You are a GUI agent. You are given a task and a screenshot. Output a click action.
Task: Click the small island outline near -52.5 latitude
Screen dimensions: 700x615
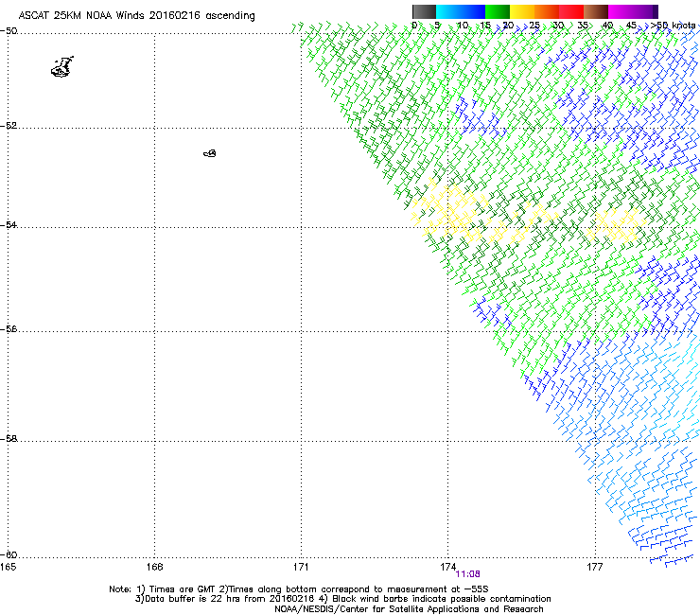point(210,153)
